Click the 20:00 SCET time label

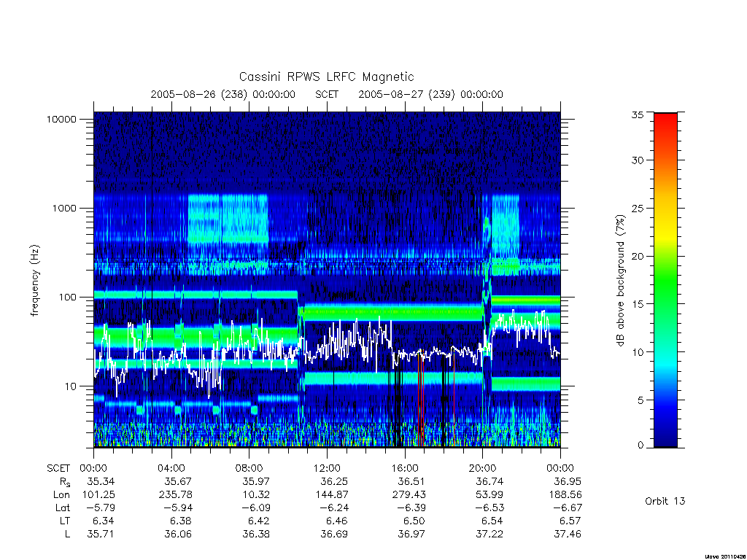(483, 468)
